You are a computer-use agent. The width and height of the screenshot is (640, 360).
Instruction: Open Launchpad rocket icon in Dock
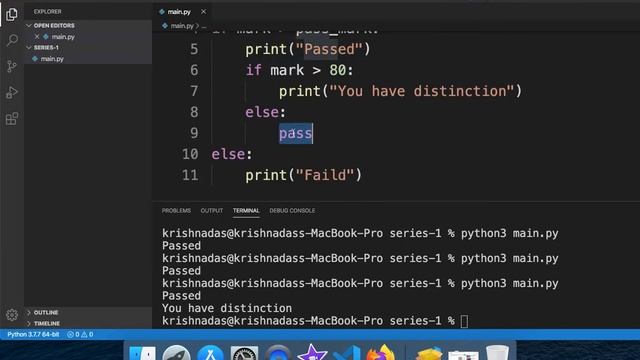[176, 353]
